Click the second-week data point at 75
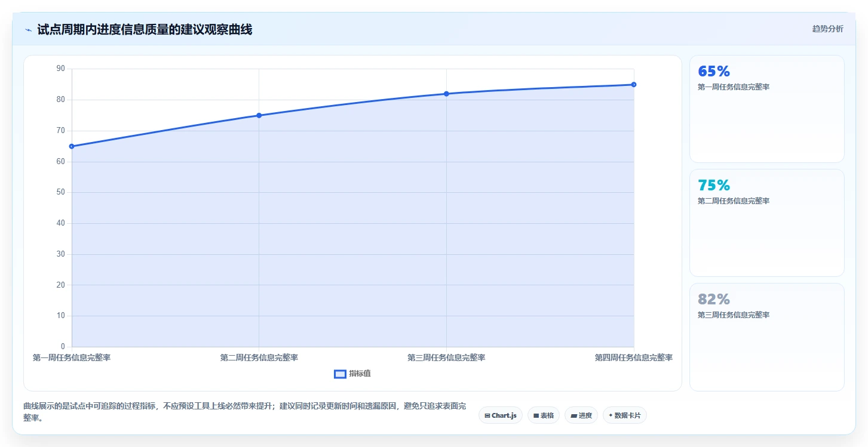 click(x=259, y=115)
